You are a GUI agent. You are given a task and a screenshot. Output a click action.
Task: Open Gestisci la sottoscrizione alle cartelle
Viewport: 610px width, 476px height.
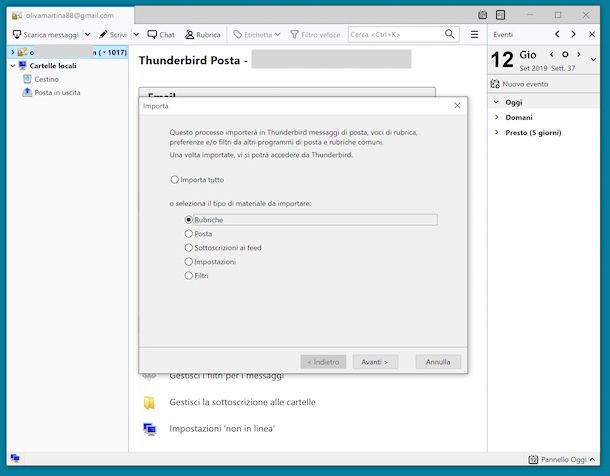pos(242,402)
